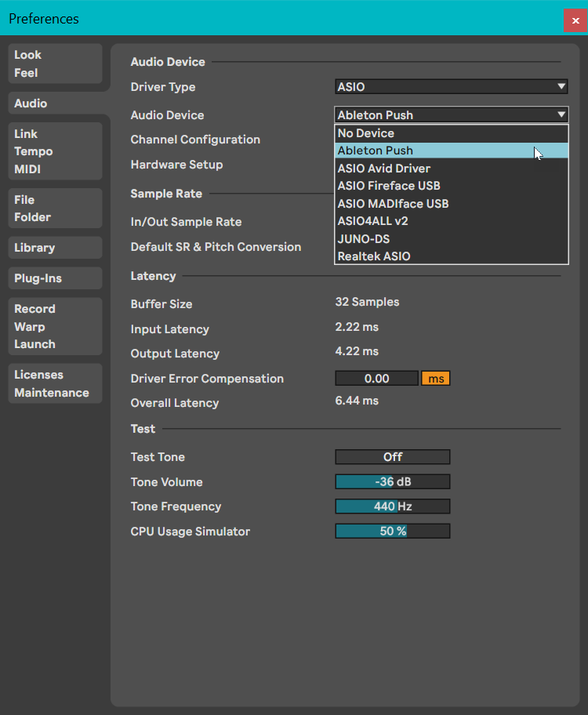Open the Plug-Ins preferences tab

pyautogui.click(x=55, y=278)
